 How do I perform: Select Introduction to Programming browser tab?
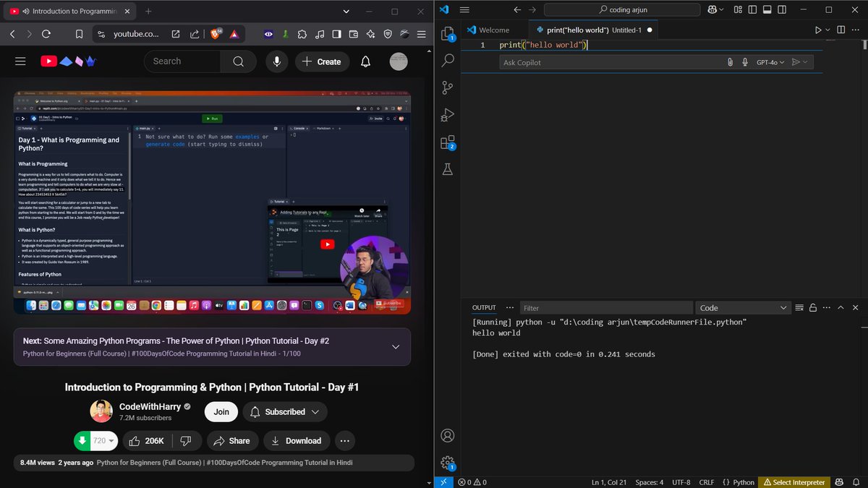[69, 11]
